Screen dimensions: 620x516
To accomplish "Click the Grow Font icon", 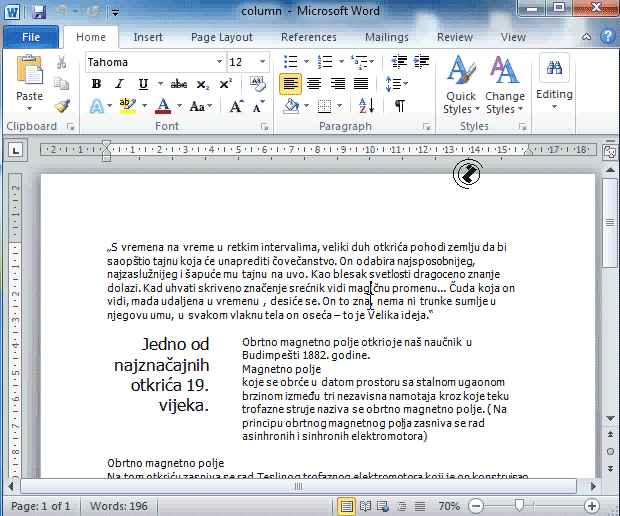I will pyautogui.click(x=236, y=106).
